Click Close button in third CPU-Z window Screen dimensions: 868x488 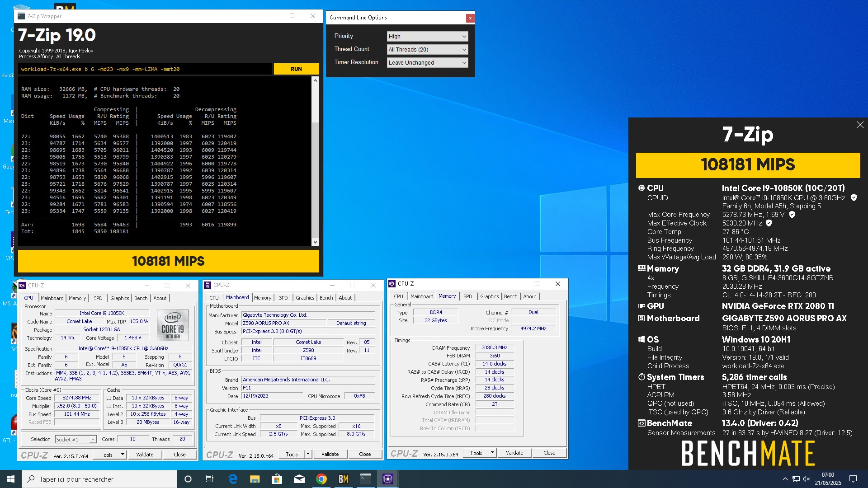(x=549, y=453)
